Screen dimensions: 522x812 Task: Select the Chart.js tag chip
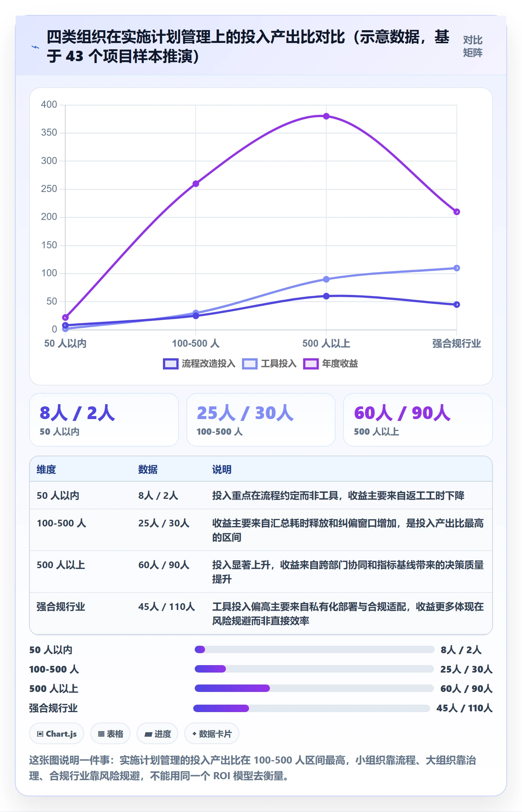point(57,734)
